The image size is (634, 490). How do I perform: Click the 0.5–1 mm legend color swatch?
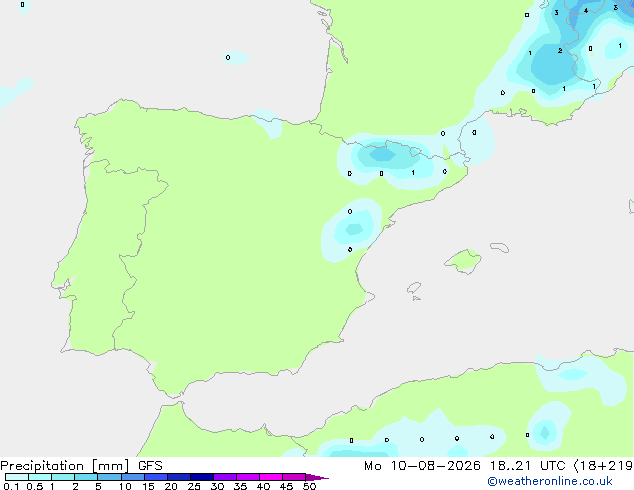pos(40,477)
